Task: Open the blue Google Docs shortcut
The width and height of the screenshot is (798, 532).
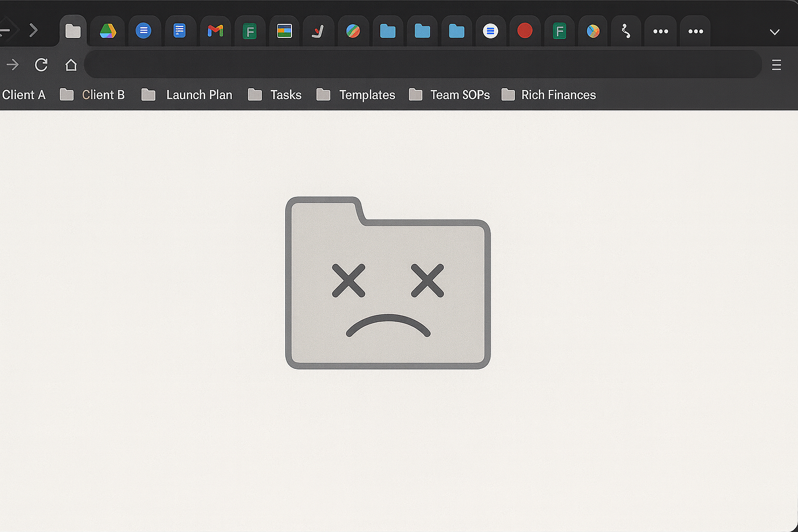Action: pos(144,31)
